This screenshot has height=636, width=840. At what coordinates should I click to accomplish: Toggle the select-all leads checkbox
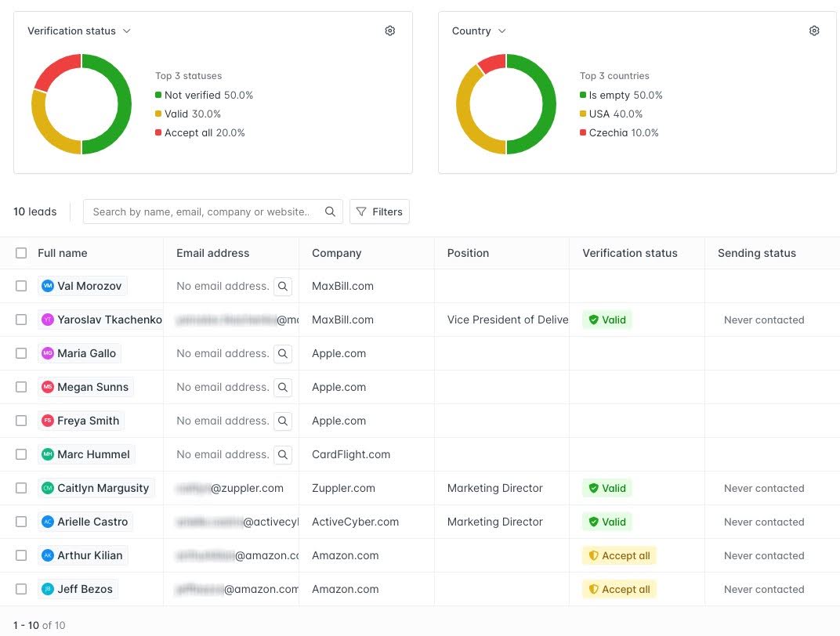pos(21,253)
